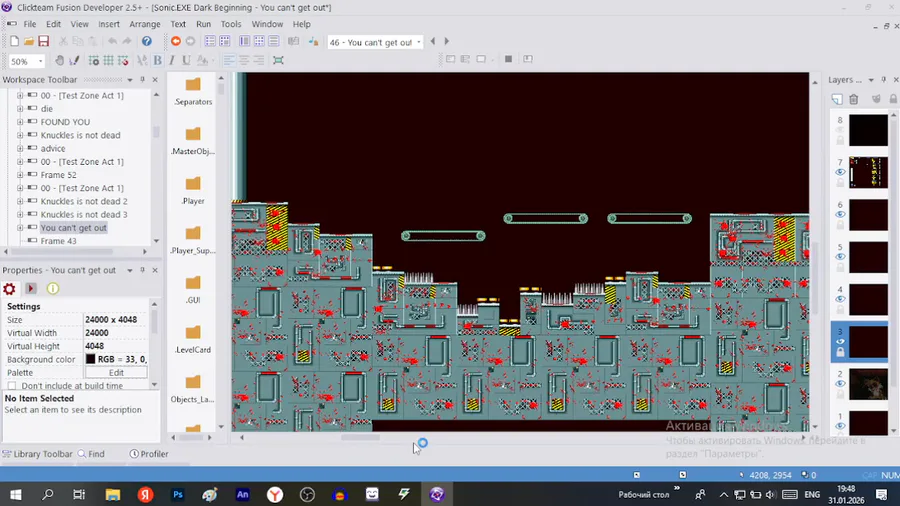This screenshot has width=900, height=506.
Task: Click the center frame icon
Action: [278, 60]
